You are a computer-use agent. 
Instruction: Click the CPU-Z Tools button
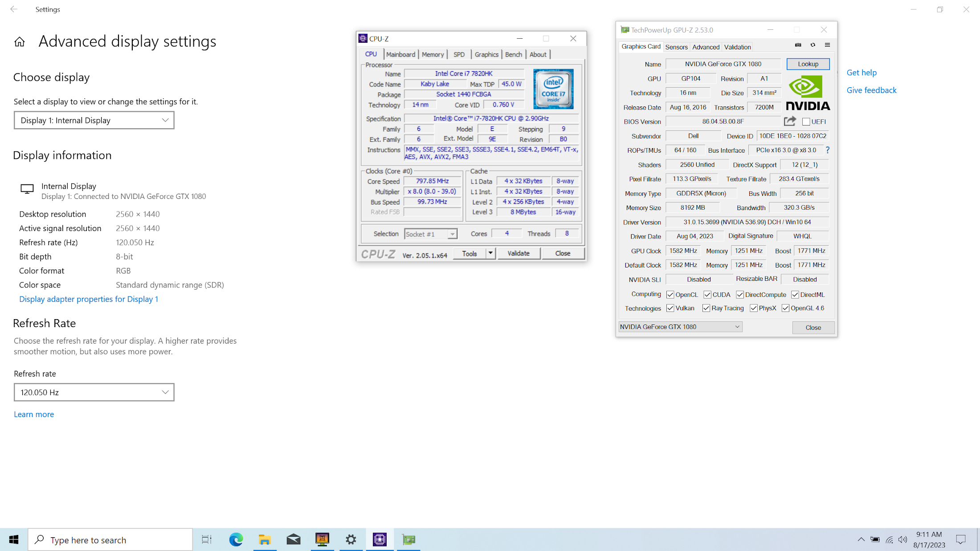(470, 253)
